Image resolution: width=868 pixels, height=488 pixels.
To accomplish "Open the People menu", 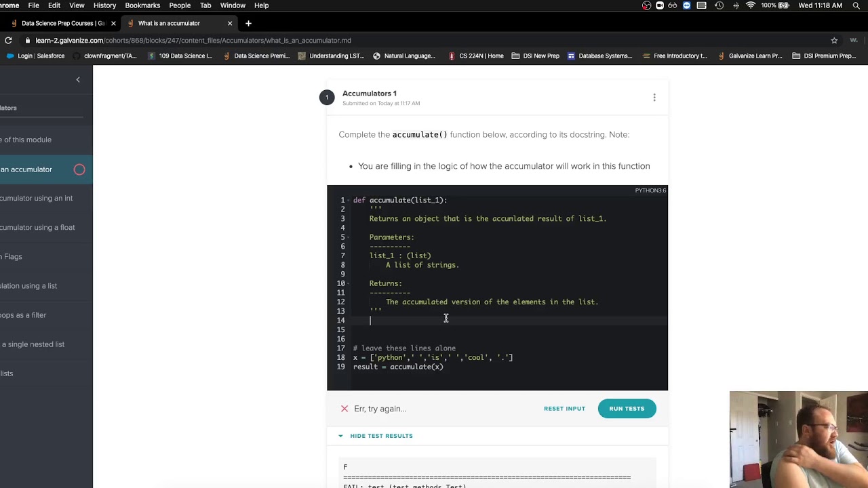I will coord(180,5).
